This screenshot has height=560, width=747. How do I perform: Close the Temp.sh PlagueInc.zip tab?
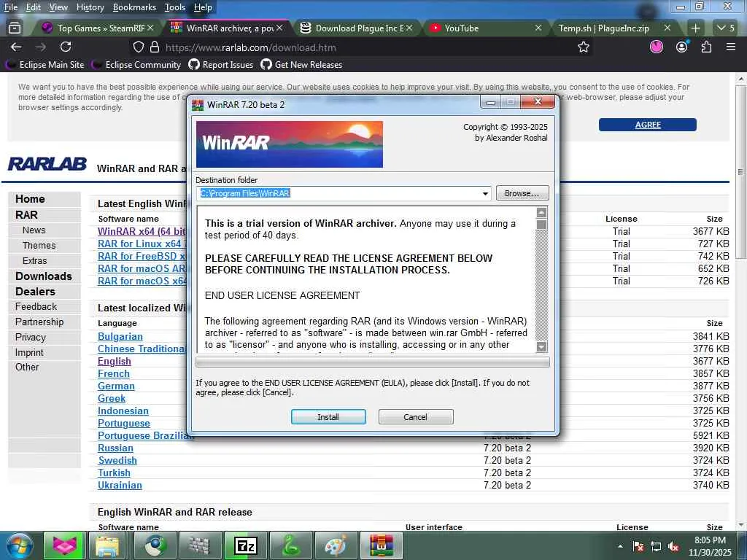(667, 28)
